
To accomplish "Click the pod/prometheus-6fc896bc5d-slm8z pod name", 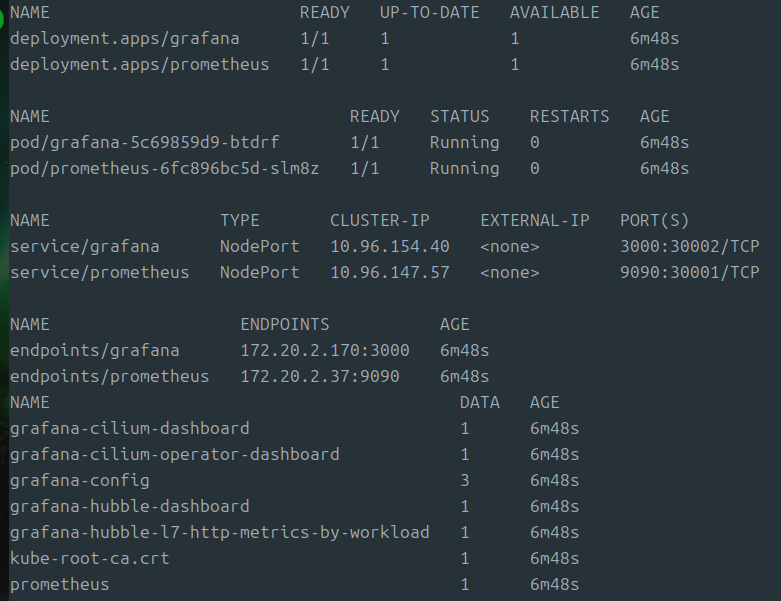I will tap(164, 169).
